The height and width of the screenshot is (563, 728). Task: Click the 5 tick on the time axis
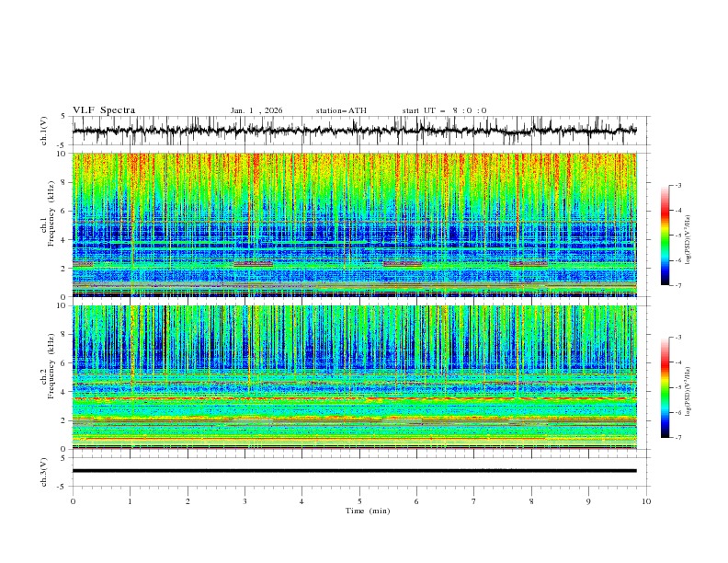pos(359,501)
